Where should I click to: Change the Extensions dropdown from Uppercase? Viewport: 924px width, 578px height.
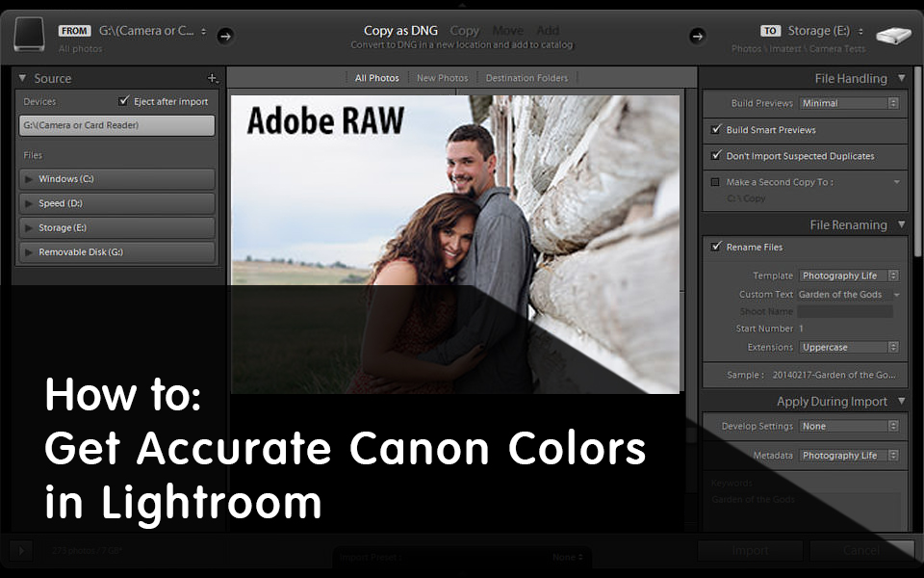tap(849, 347)
